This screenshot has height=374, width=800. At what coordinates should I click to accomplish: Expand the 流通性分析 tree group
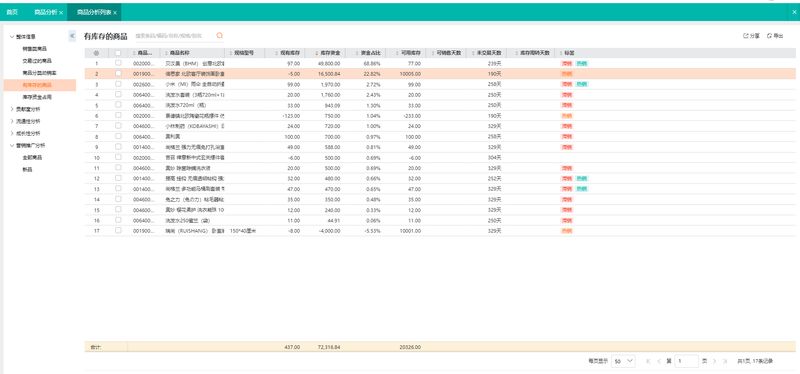coord(12,121)
